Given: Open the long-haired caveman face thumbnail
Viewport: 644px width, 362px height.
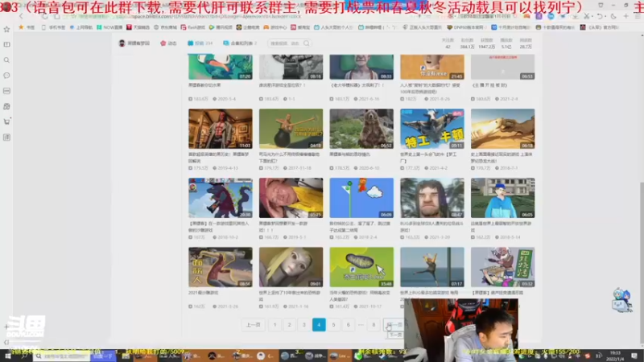Looking at the screenshot, I should (x=432, y=198).
